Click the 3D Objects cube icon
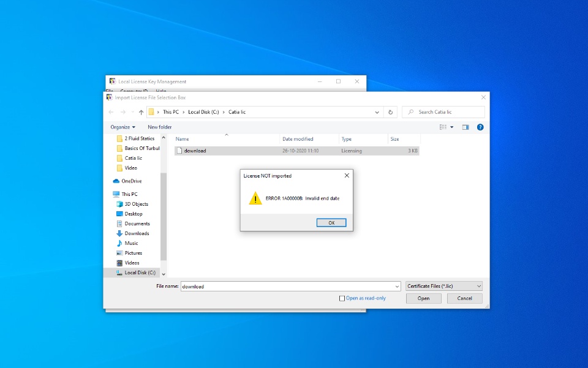This screenshot has height=368, width=588. pos(119,204)
